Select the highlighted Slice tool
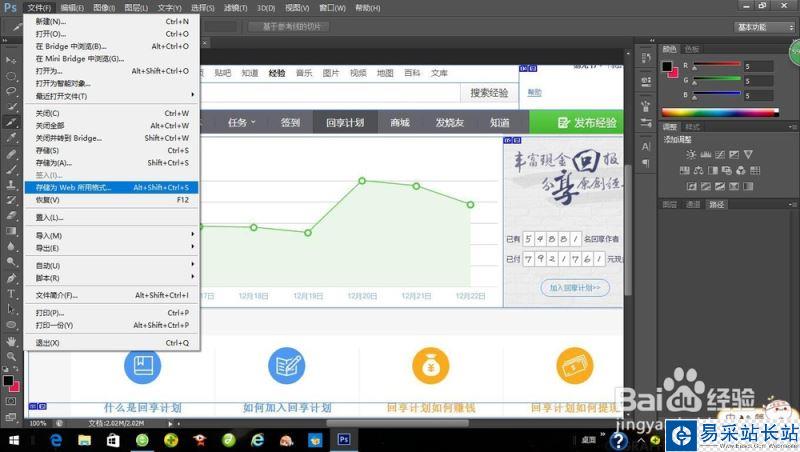The height and width of the screenshot is (452, 800). [11, 122]
